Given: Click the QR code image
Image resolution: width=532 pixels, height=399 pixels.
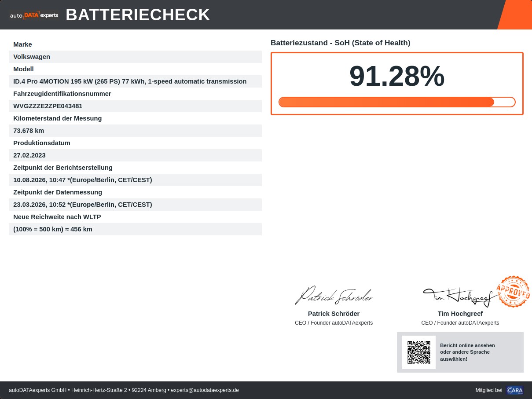Looking at the screenshot, I should (419, 352).
